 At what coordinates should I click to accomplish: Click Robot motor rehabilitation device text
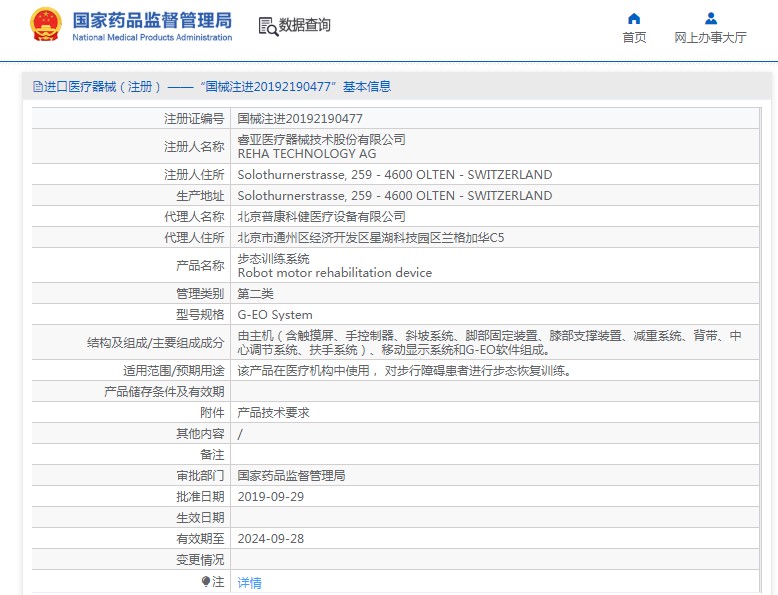coord(335,273)
